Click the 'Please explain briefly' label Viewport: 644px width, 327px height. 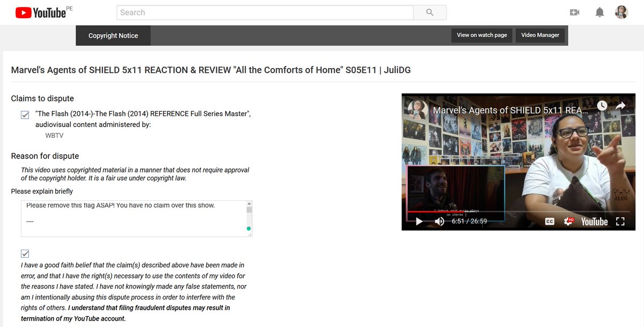point(42,191)
